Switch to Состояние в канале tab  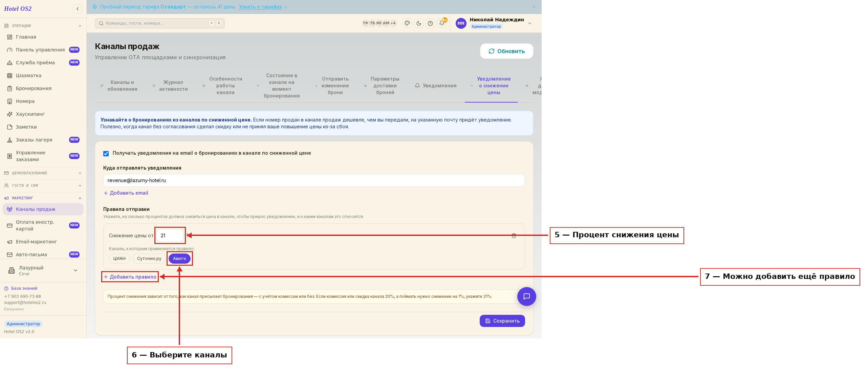click(279, 86)
